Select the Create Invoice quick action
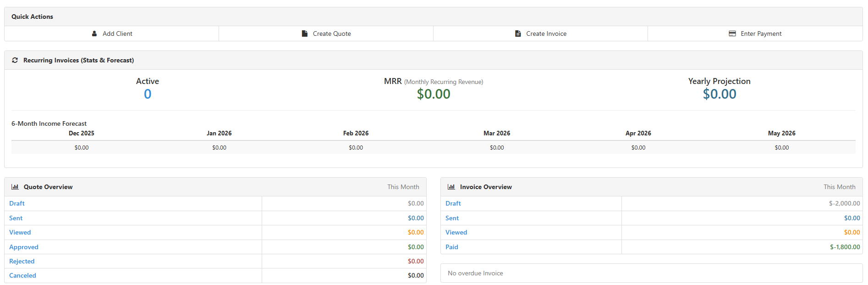The height and width of the screenshot is (285, 868). [546, 34]
